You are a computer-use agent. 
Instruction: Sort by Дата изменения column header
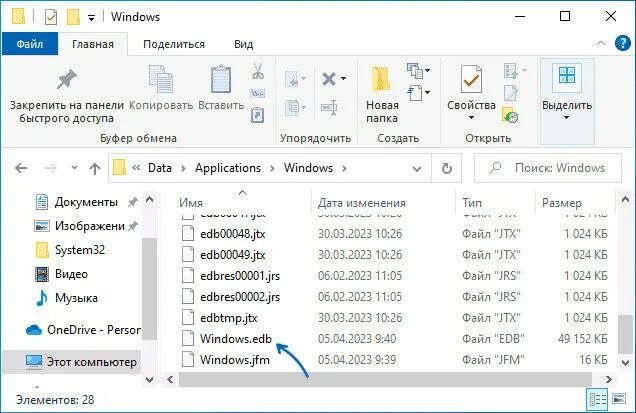[383, 202]
